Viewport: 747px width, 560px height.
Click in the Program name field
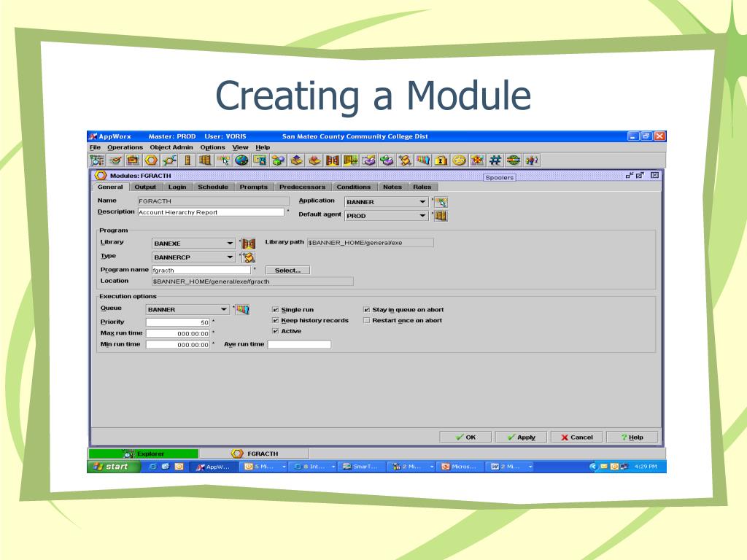click(x=201, y=270)
